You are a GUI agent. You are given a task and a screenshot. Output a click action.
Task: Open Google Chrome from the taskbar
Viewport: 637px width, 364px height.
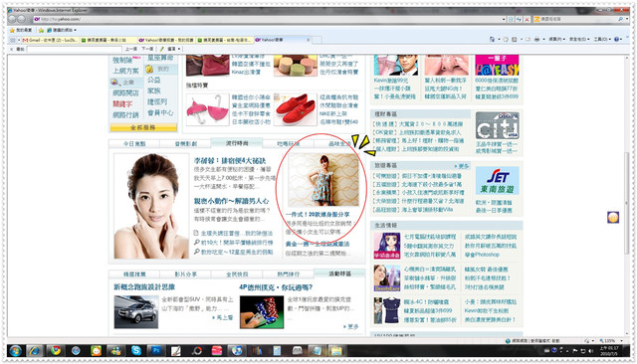[x=56, y=351]
